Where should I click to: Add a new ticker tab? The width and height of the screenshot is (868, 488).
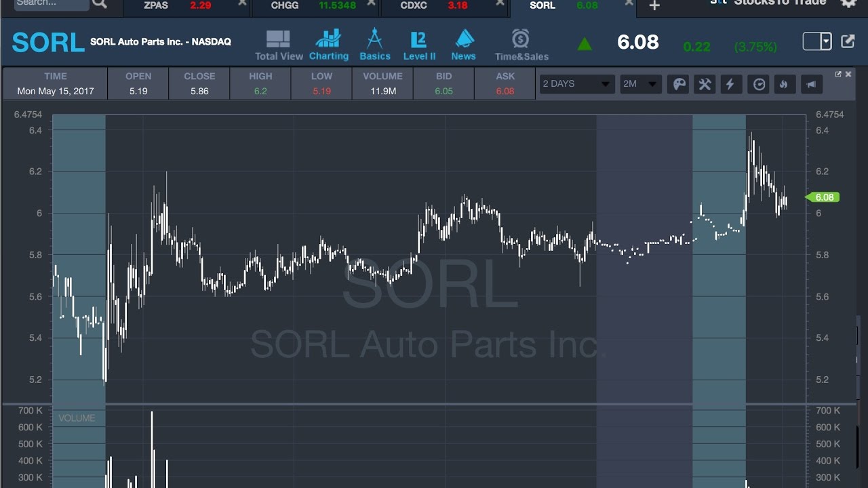[x=654, y=5]
